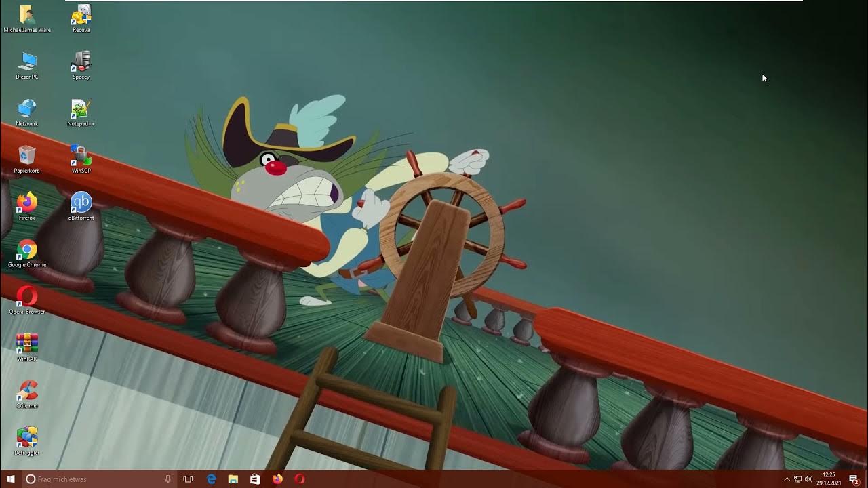Open the Windows Start menu
Viewport: 868px width, 488px height.
[11, 479]
